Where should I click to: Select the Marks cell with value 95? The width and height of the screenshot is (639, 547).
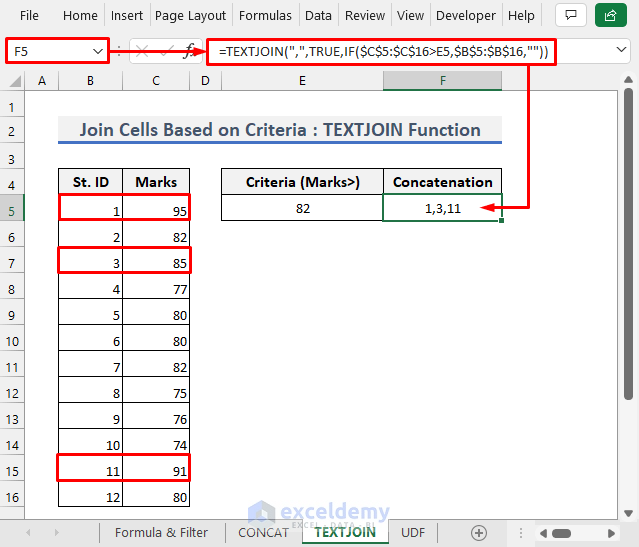[156, 208]
